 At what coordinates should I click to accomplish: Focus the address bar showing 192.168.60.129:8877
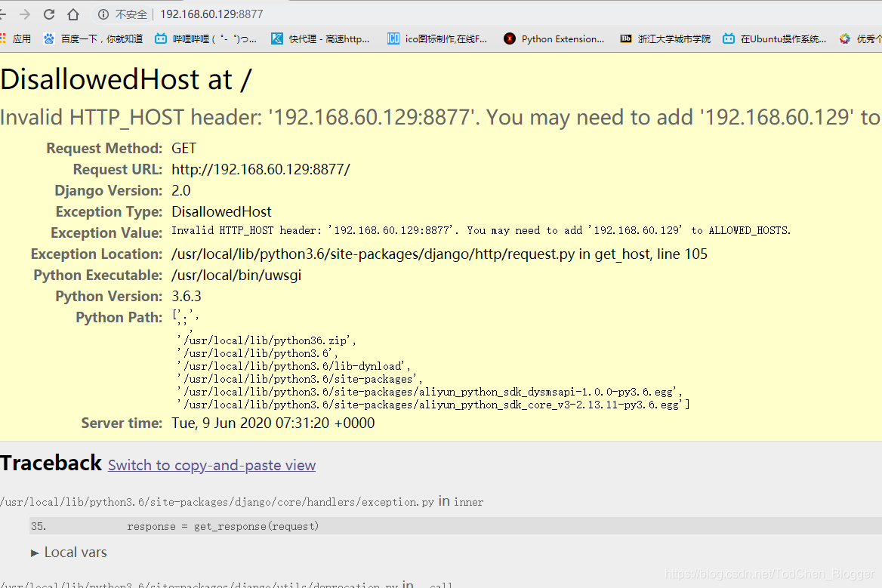coord(211,14)
